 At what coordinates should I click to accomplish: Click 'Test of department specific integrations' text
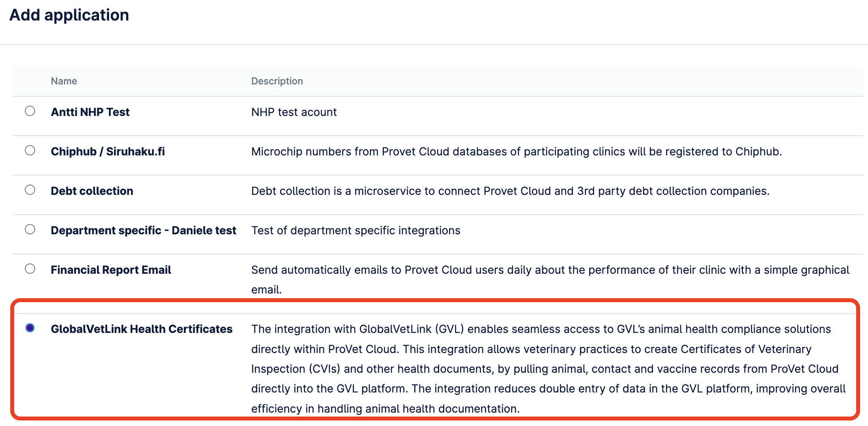pos(356,230)
